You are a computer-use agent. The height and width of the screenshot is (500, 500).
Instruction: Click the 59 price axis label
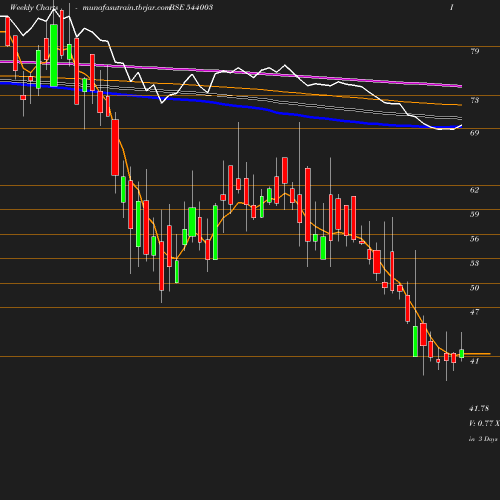(475, 214)
